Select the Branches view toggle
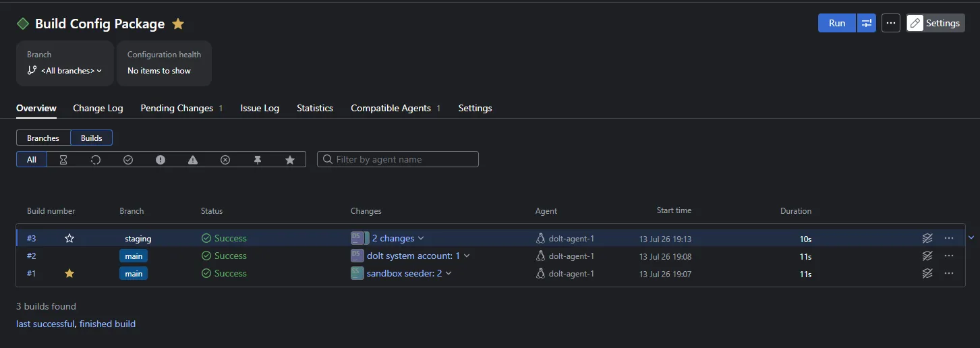This screenshot has width=980, height=348. [43, 138]
